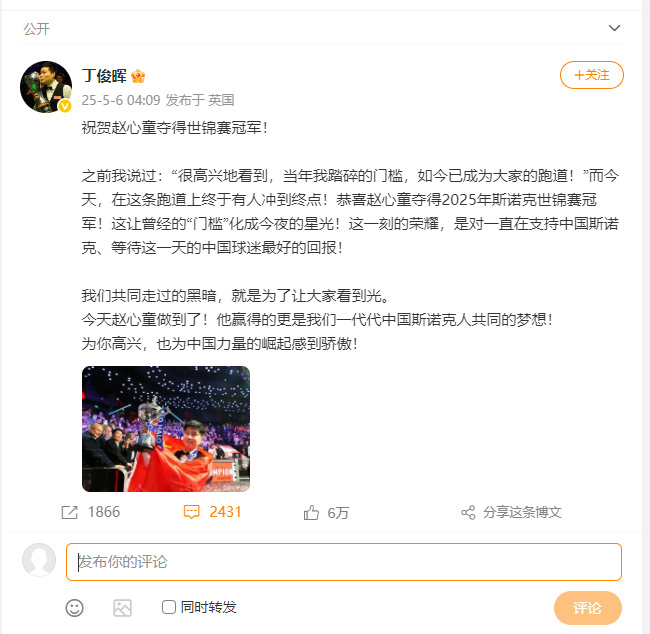Click the repost icon beside 1866
Viewport: 650px width, 634px height.
[x=70, y=513]
